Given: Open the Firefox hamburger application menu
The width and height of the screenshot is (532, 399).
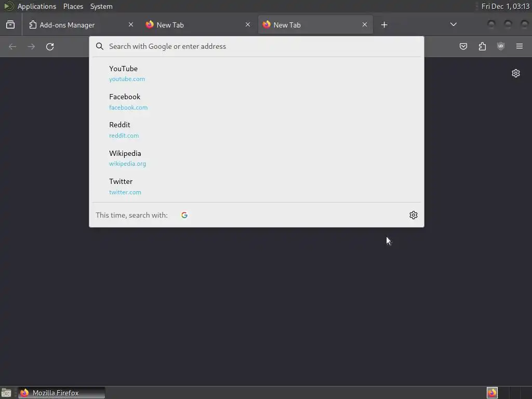Looking at the screenshot, I should [x=520, y=46].
